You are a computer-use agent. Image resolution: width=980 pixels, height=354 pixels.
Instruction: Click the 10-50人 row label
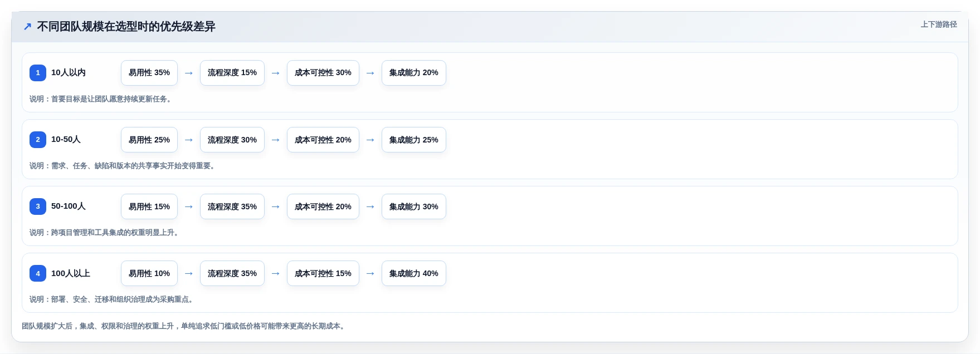(x=66, y=140)
